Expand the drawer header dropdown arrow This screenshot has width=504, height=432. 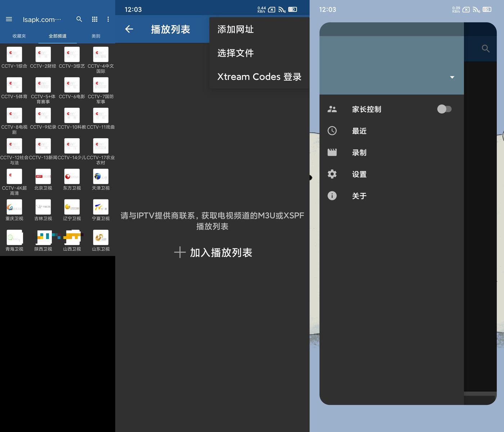[x=452, y=77]
